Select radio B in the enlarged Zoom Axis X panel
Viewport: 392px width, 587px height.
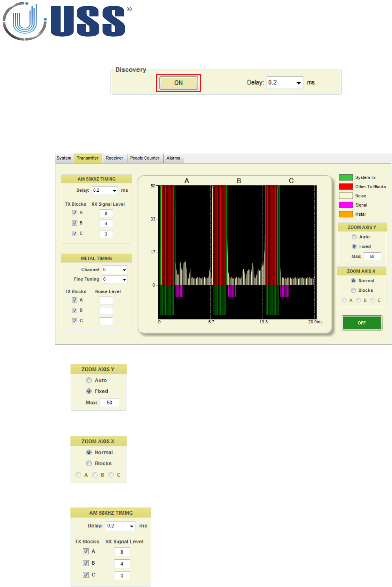[95, 475]
